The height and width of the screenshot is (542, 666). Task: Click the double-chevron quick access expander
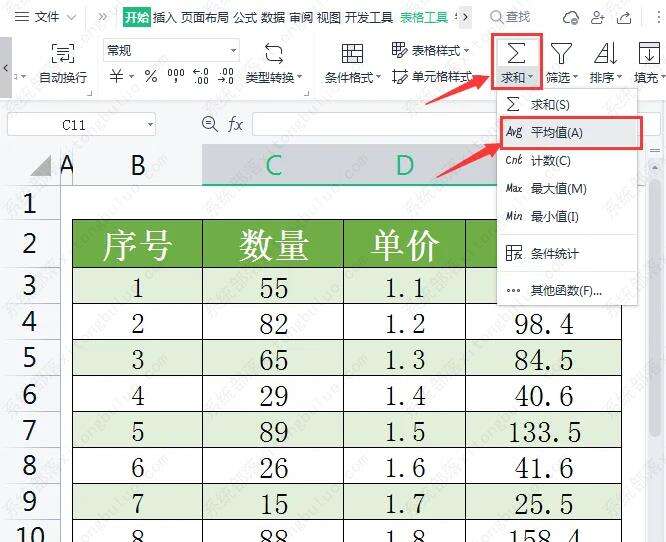tap(102, 17)
